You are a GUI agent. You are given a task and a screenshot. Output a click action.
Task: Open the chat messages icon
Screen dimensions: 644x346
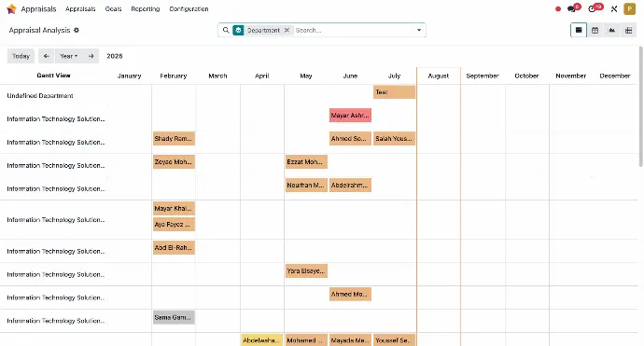[572, 8]
